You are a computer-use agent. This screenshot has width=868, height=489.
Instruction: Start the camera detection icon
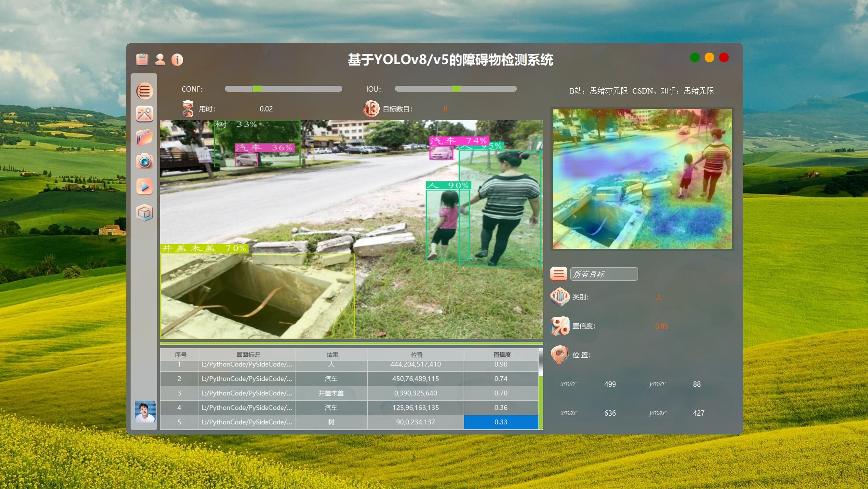pyautogui.click(x=145, y=161)
